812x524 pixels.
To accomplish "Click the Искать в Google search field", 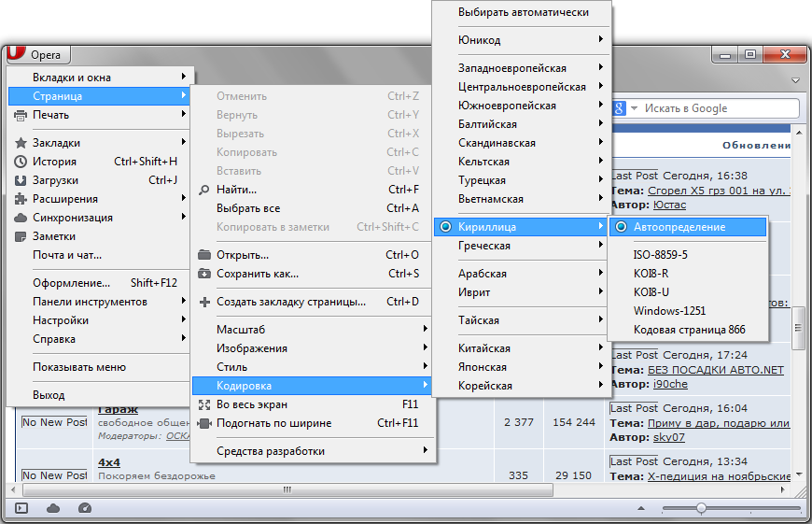I will pyautogui.click(x=720, y=108).
